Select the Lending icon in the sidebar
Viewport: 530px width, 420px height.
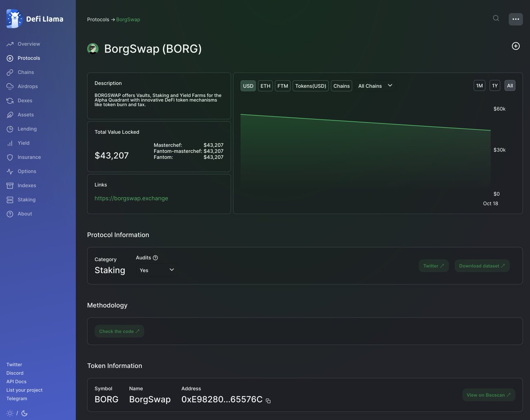pyautogui.click(x=9, y=129)
